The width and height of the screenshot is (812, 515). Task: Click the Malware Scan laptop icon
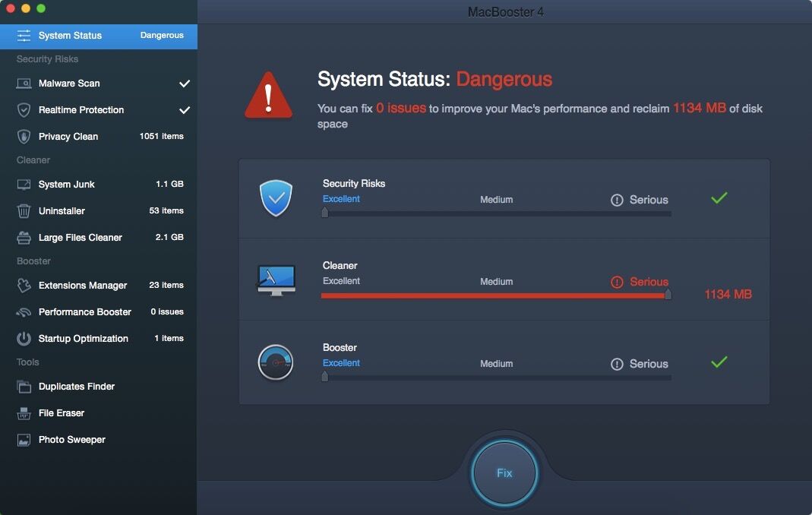[x=24, y=84]
